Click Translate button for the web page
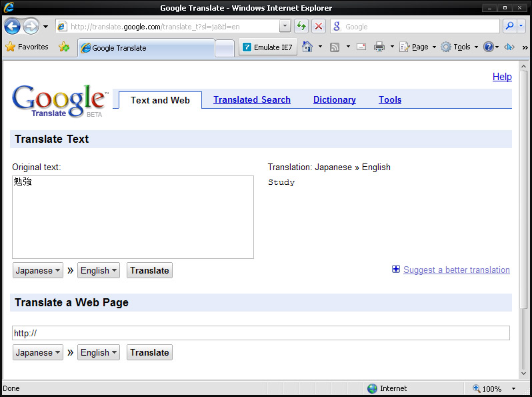Screen dimensions: 532x397 (x=149, y=352)
